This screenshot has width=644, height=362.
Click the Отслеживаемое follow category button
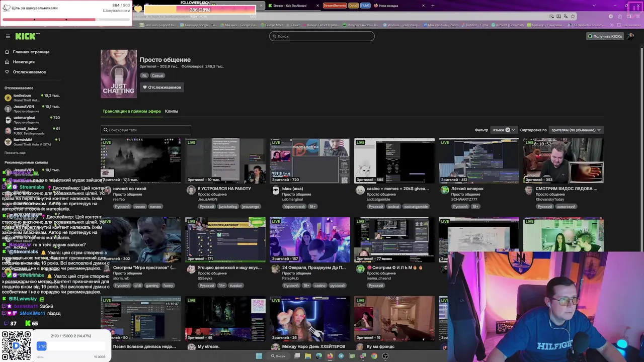pos(162,87)
